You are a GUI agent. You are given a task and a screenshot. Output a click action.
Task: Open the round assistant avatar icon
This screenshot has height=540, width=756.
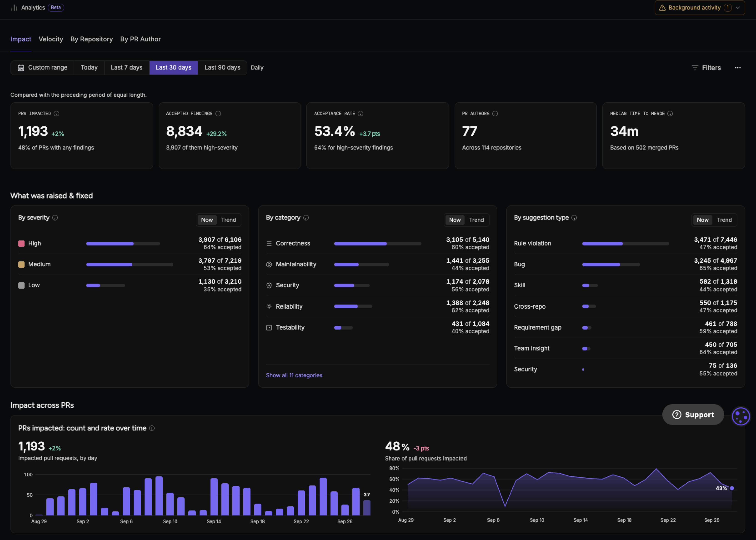741,416
